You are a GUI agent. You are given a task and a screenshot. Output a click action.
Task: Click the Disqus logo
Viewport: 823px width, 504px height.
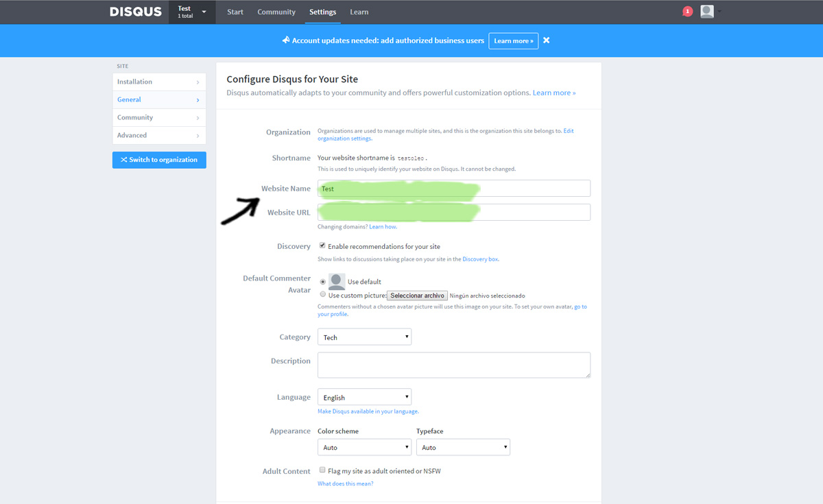(136, 12)
